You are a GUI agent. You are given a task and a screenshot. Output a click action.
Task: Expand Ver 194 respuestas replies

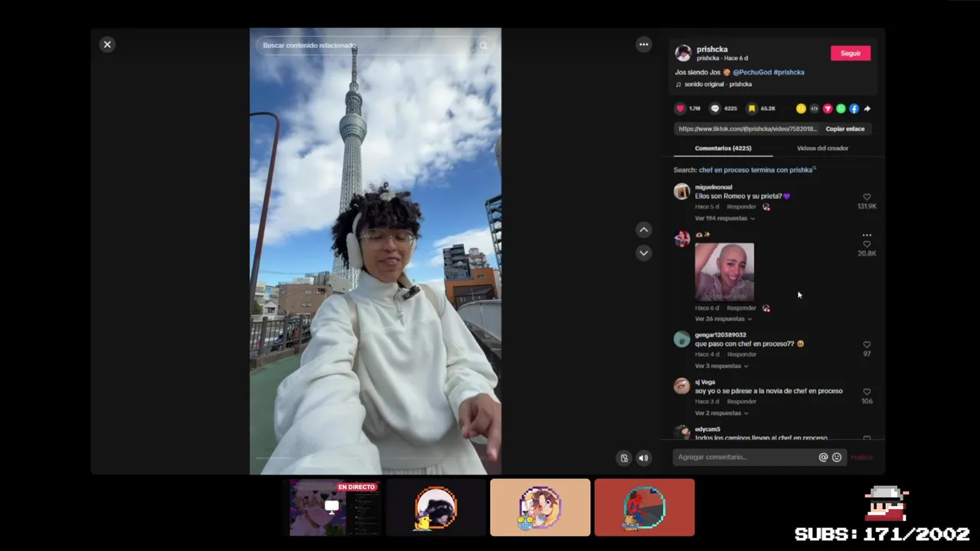point(724,218)
